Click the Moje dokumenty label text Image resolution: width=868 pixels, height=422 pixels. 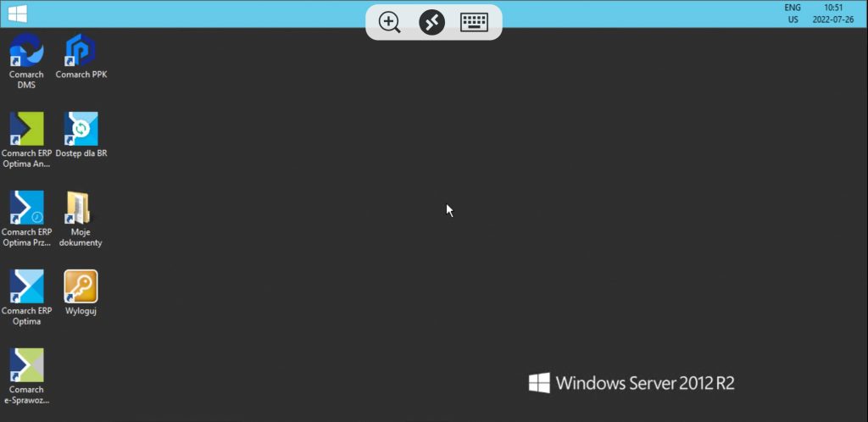click(x=81, y=237)
